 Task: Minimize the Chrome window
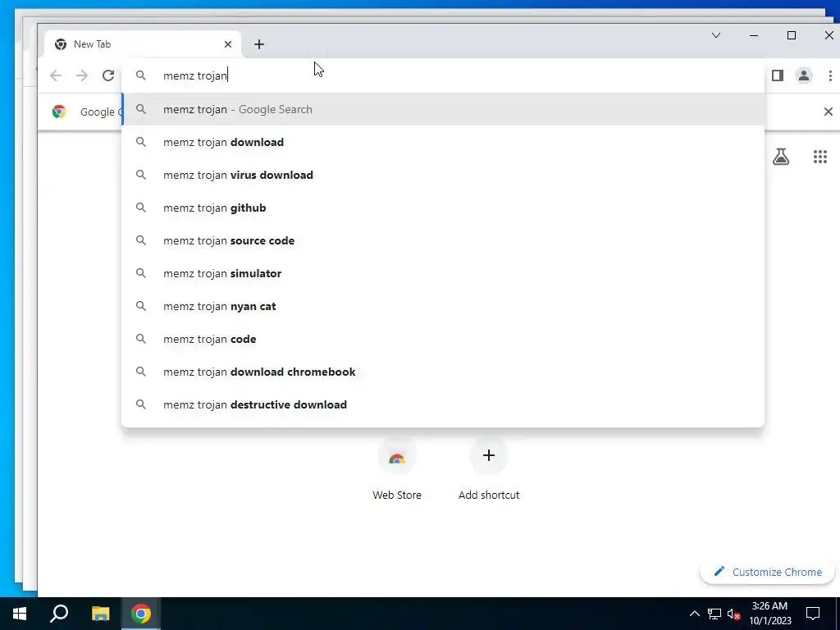[x=754, y=35]
